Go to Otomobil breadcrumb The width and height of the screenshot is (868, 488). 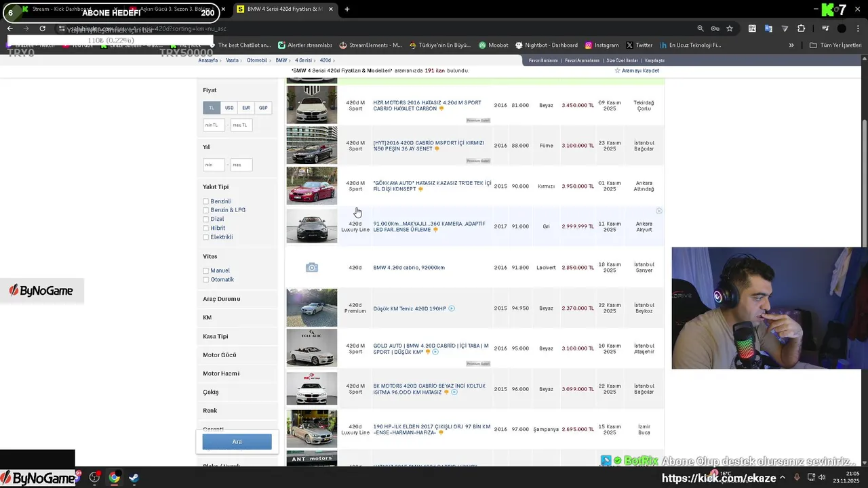pyautogui.click(x=257, y=60)
